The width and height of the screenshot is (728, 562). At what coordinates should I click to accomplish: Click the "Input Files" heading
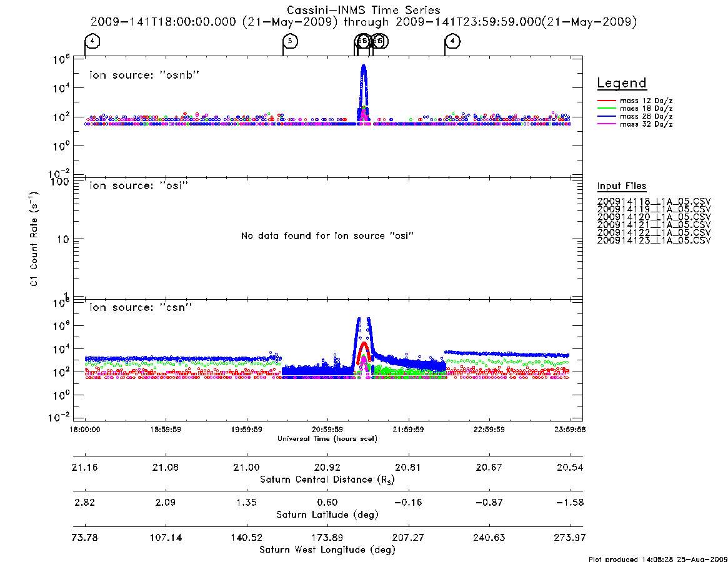(x=622, y=186)
